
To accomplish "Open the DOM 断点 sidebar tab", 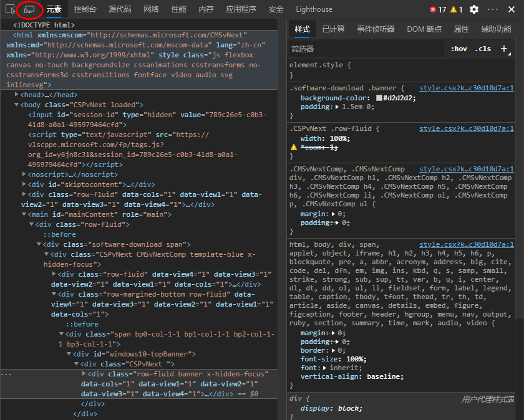I will coord(424,29).
